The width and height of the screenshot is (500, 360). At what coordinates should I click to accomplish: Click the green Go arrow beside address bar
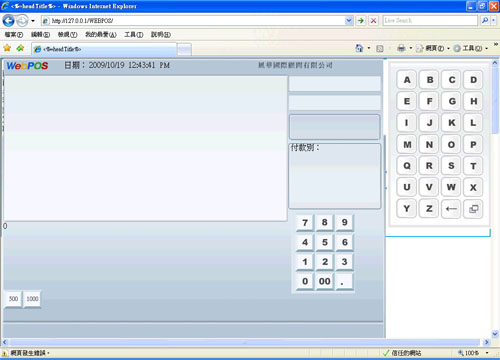pyautogui.click(x=361, y=21)
